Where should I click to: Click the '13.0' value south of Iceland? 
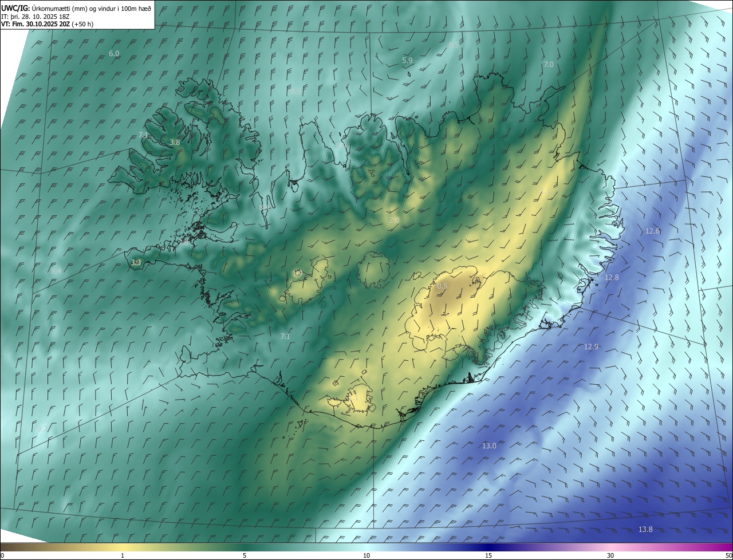pos(489,445)
